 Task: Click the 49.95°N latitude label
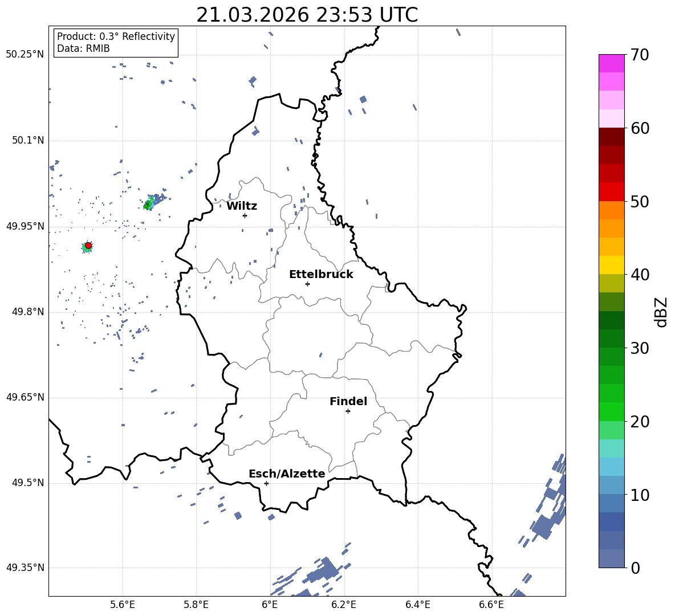click(x=25, y=226)
